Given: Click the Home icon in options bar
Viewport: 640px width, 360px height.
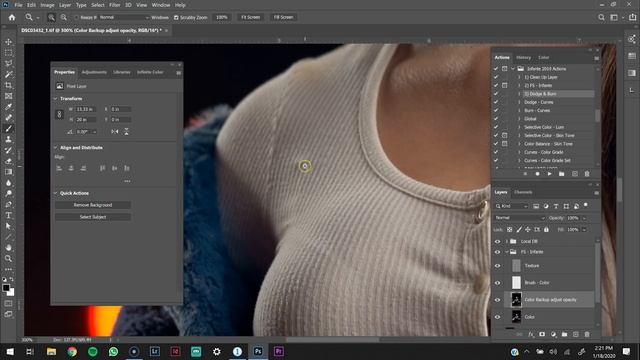Looking at the screenshot, I should tap(12, 17).
